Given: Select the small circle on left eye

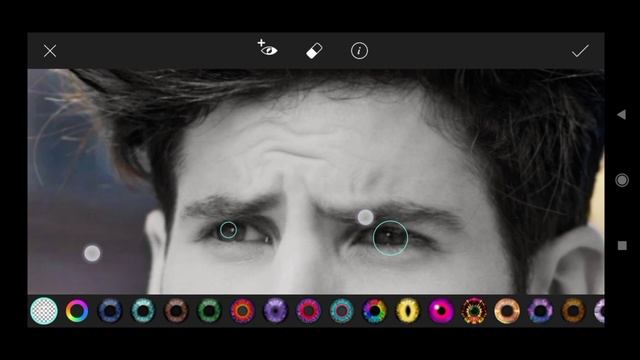Looking at the screenshot, I should 228,230.
